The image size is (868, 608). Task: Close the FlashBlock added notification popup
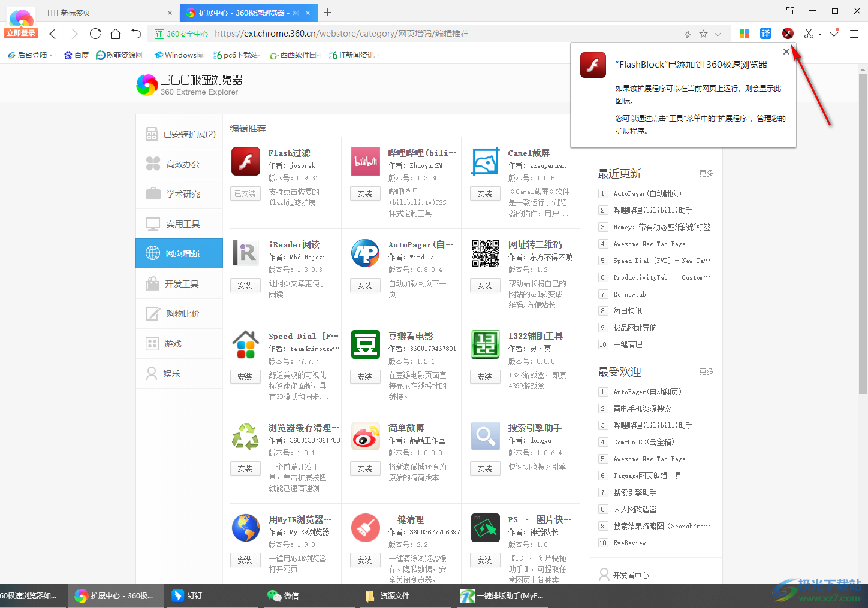pos(786,52)
